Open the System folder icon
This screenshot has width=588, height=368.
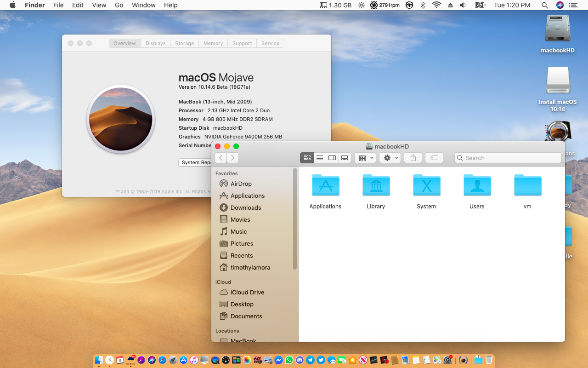coord(426,185)
